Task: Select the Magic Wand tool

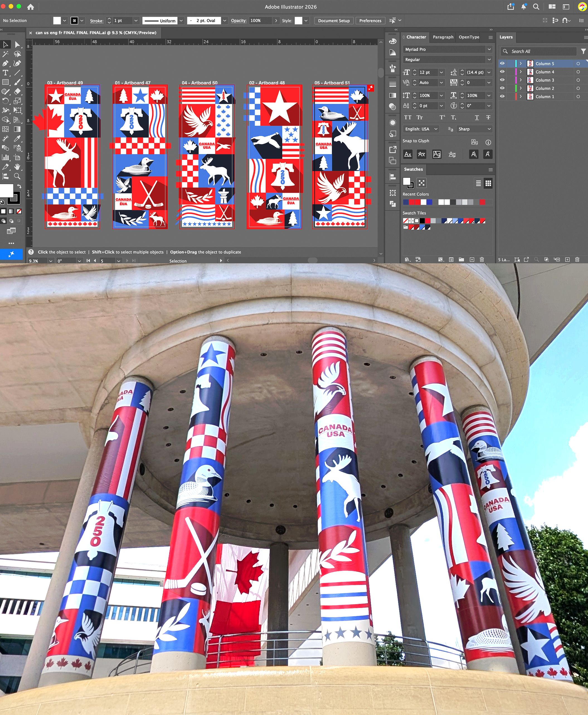Action: click(x=5, y=54)
